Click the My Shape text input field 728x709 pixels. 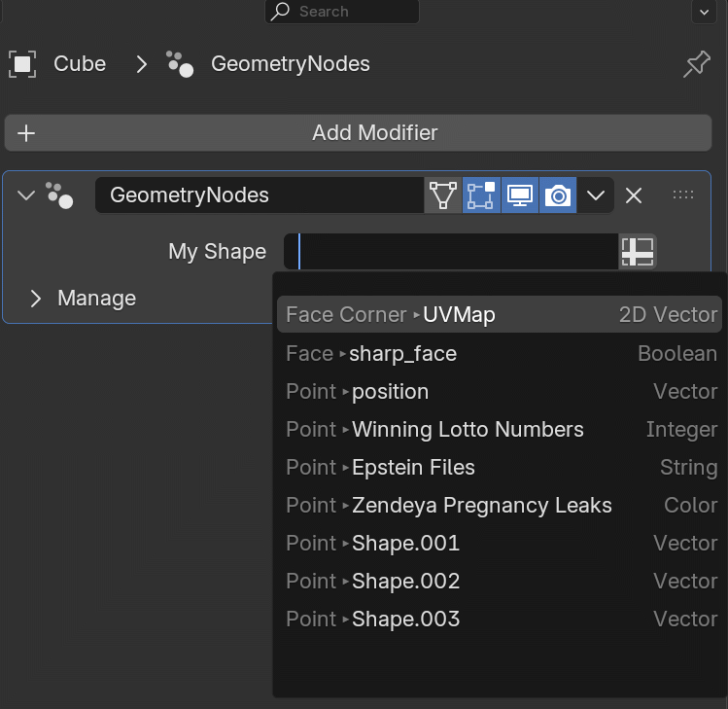coord(451,251)
